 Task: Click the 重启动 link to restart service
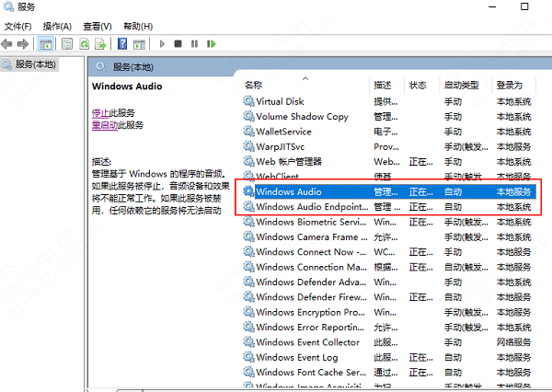tap(105, 125)
